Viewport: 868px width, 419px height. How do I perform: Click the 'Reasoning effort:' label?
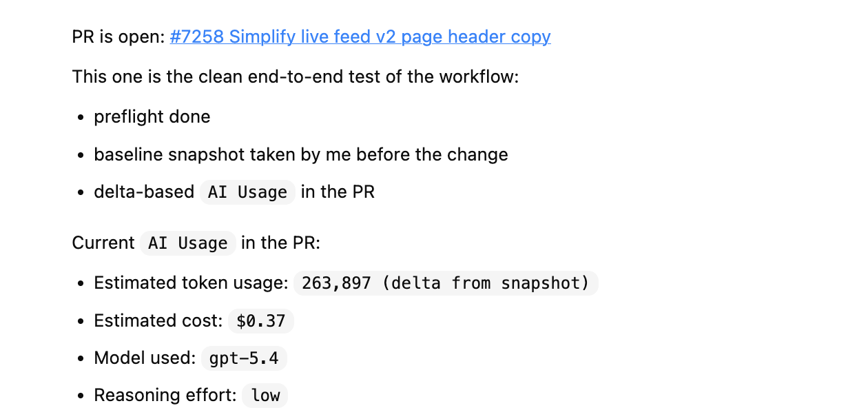pyautogui.click(x=165, y=395)
